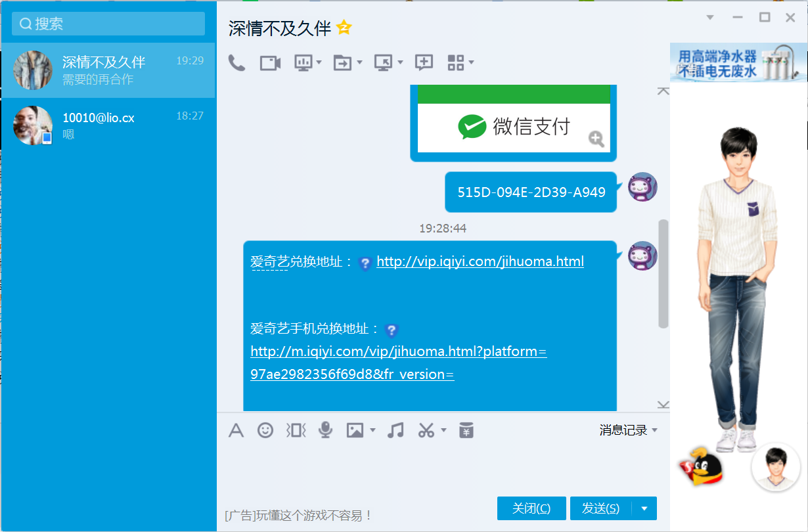Click the microphone voice message icon
The image size is (808, 532).
tap(325, 430)
